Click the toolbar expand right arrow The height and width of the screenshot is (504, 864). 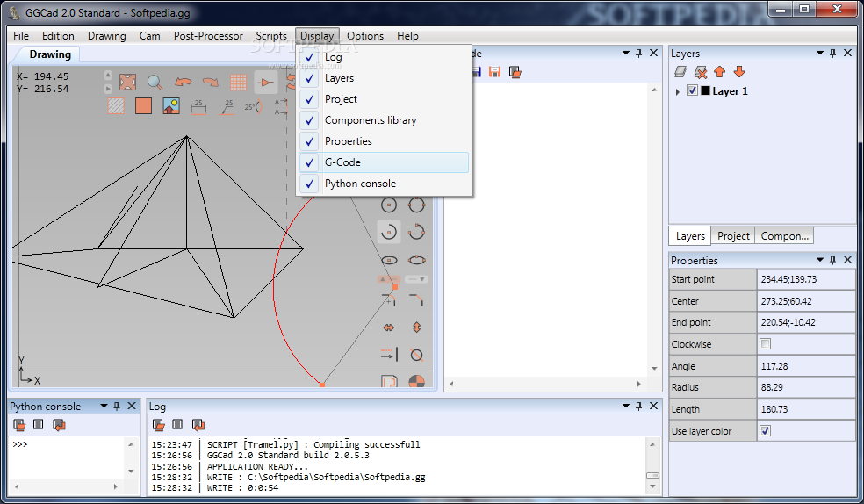pyautogui.click(x=108, y=88)
